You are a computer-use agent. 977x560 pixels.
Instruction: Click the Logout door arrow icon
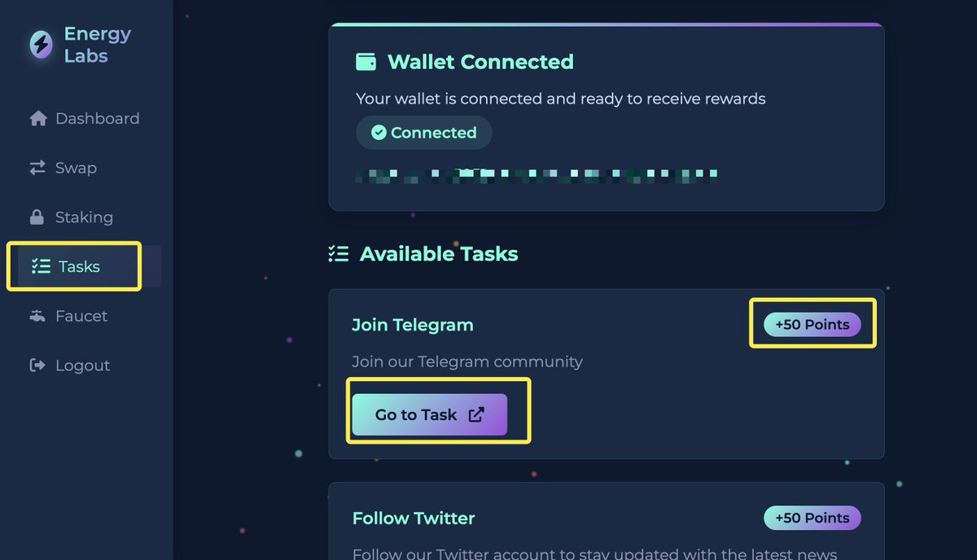point(37,365)
